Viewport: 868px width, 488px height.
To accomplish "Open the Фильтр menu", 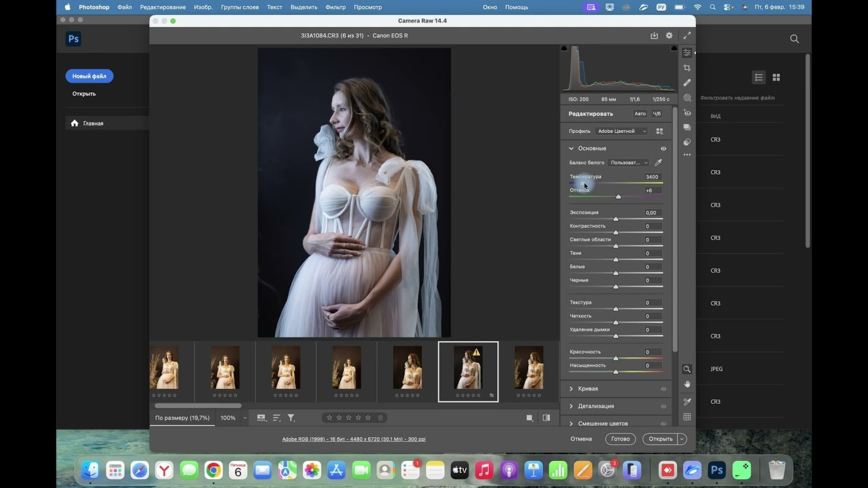I will (x=336, y=7).
